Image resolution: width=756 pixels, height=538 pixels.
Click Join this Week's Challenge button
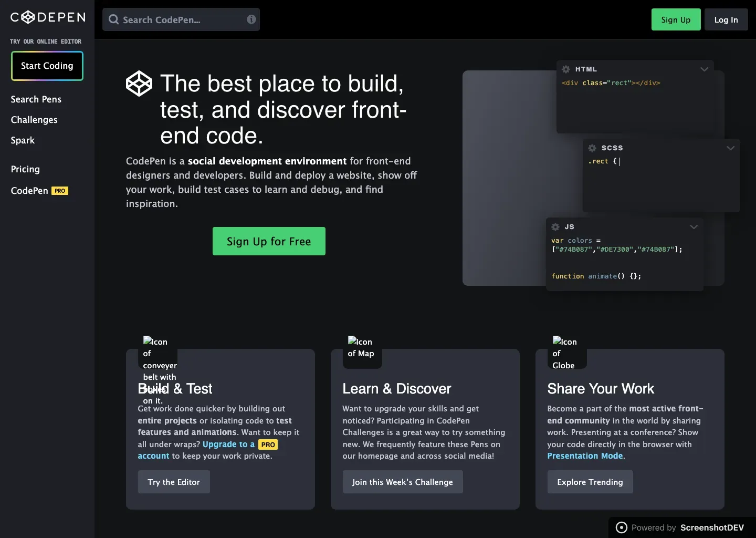(403, 482)
